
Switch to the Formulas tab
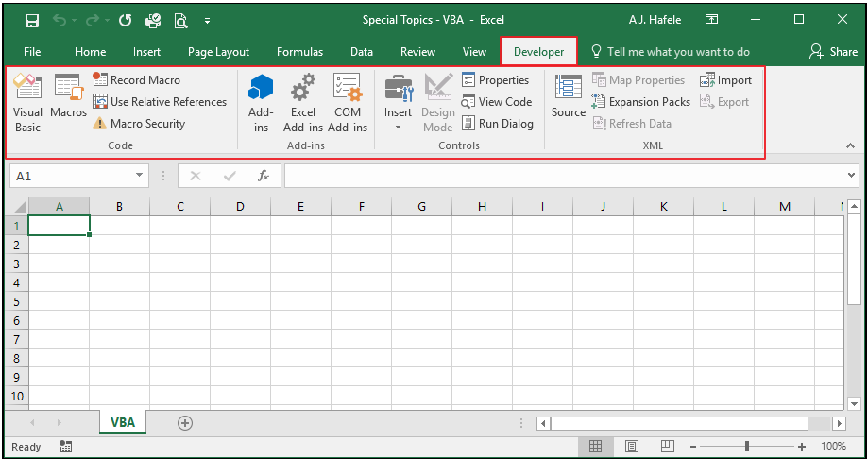[x=299, y=52]
